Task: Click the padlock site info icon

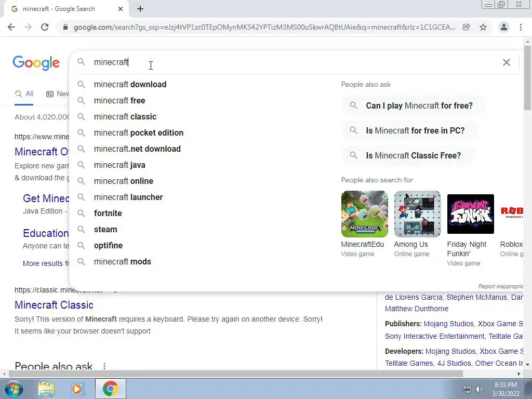Action: click(x=65, y=27)
